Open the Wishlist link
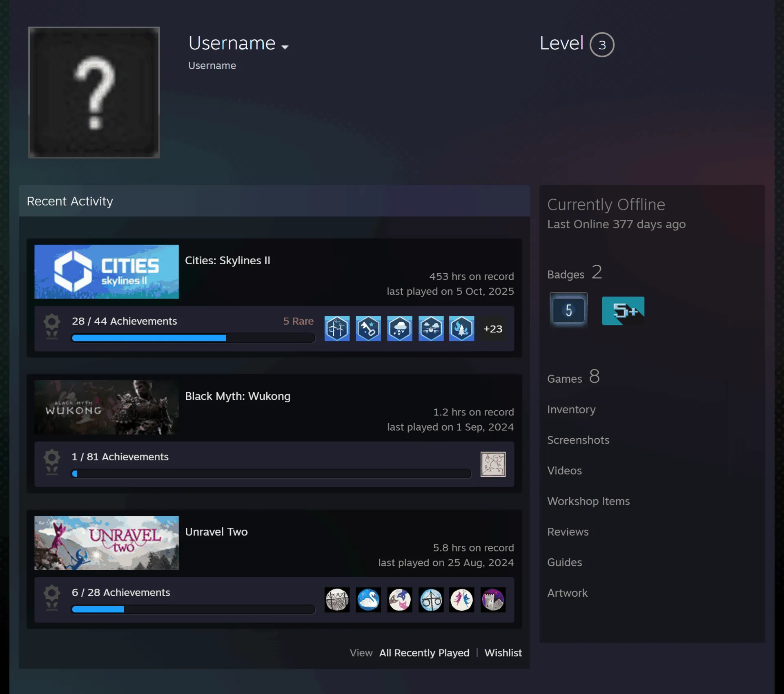The height and width of the screenshot is (694, 784). (503, 653)
